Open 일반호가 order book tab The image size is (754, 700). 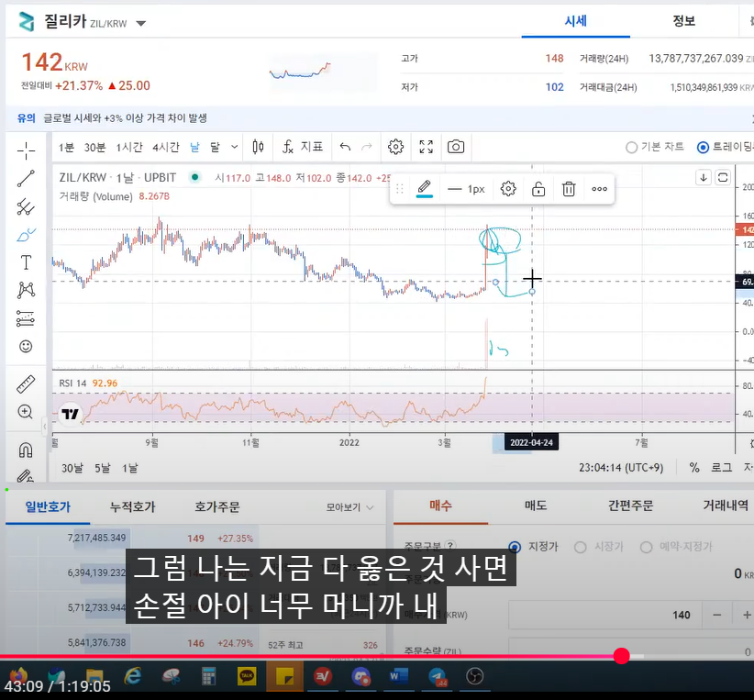tap(48, 506)
